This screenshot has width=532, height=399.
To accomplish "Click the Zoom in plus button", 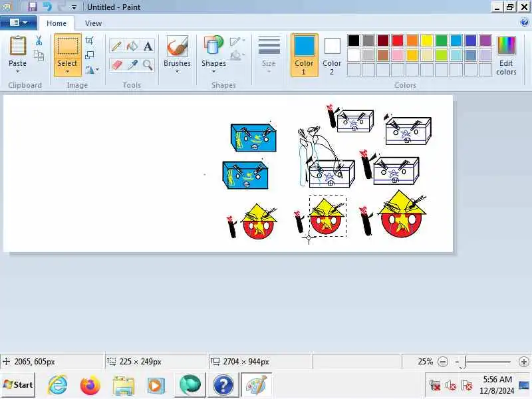I will (x=524, y=362).
